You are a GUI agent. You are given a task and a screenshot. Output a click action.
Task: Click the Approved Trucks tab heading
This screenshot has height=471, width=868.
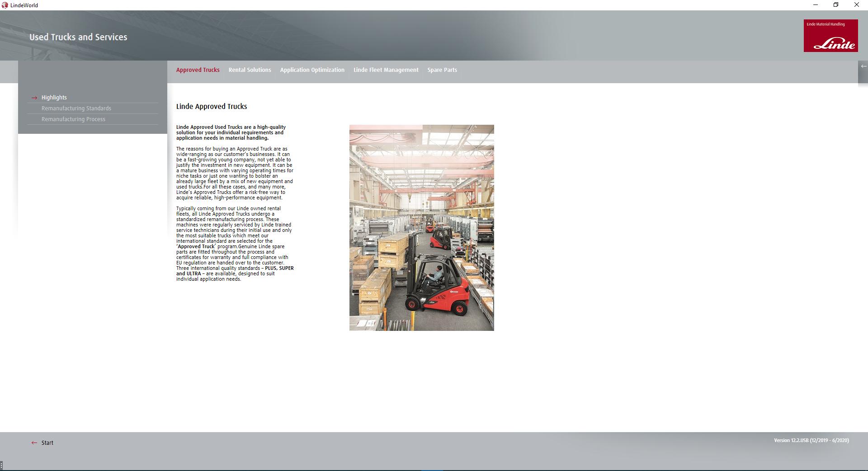point(198,70)
